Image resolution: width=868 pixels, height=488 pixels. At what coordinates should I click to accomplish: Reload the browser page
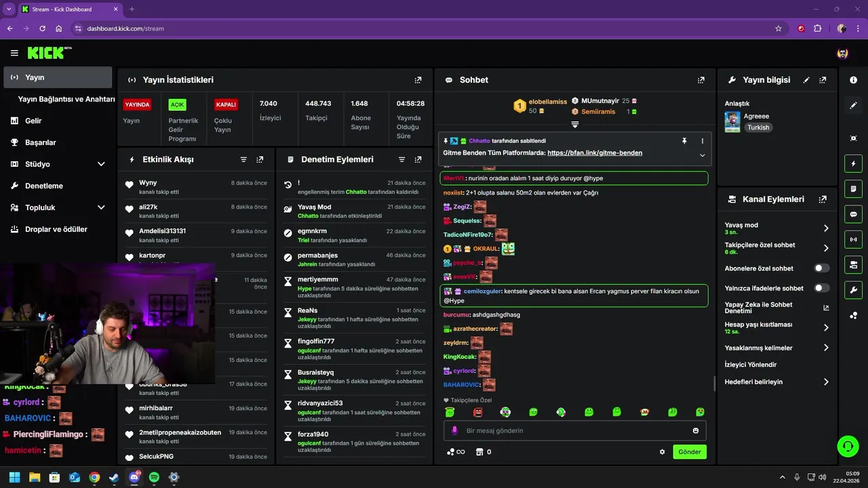(43, 28)
